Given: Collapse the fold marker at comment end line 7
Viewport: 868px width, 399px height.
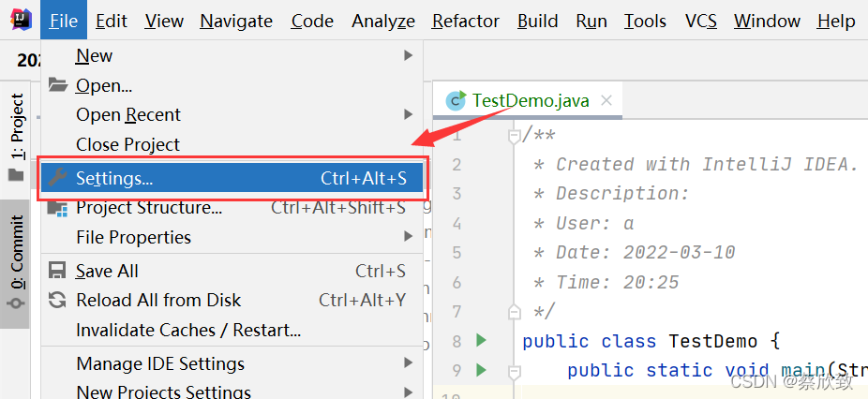Looking at the screenshot, I should click(x=515, y=311).
